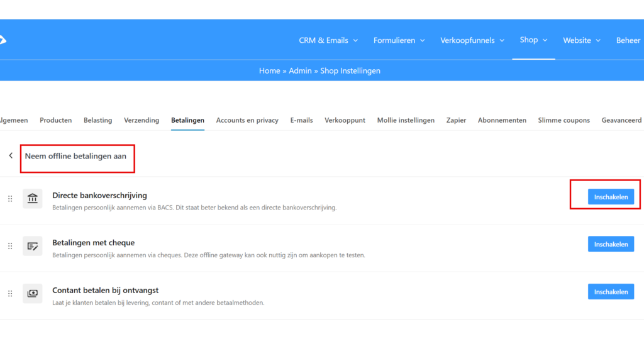Open the Verkoopfunnels dropdown menu

coord(472,40)
